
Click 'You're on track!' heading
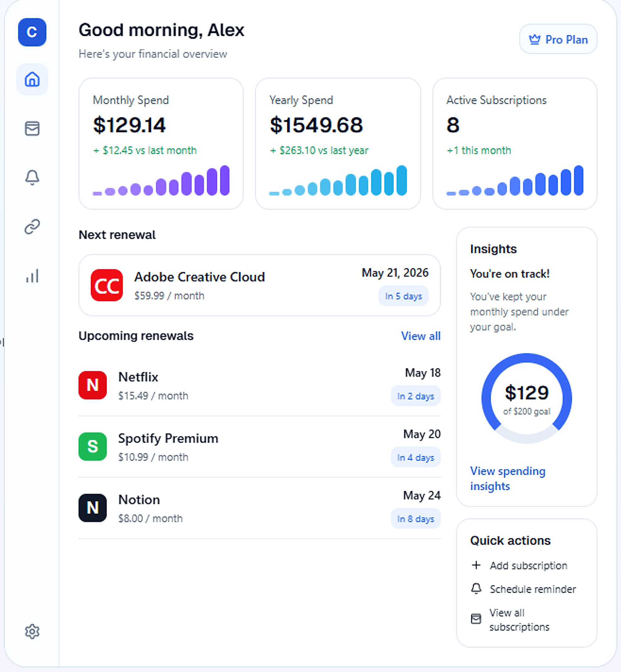pyautogui.click(x=510, y=274)
